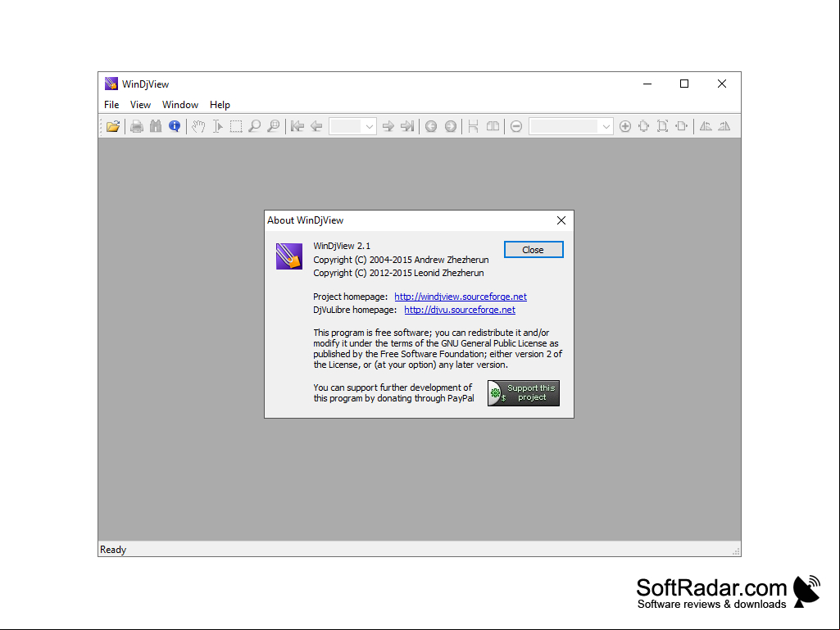
Task: Click the Rotate left icon
Action: point(706,126)
